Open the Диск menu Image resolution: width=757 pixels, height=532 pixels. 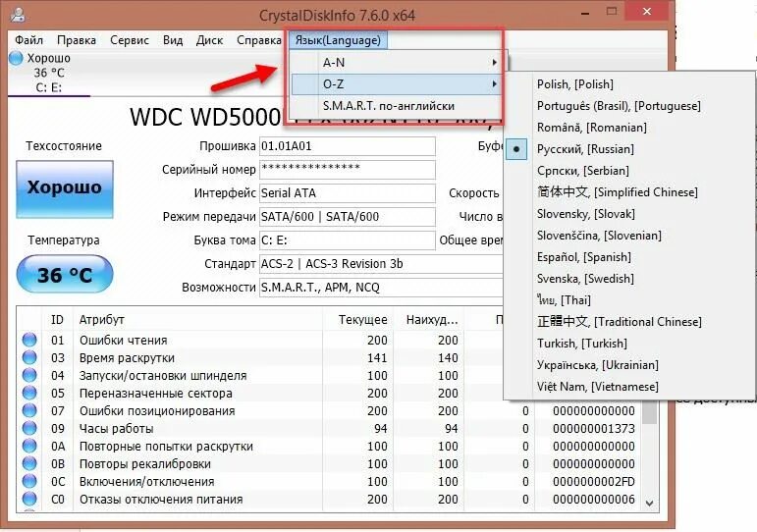point(209,40)
